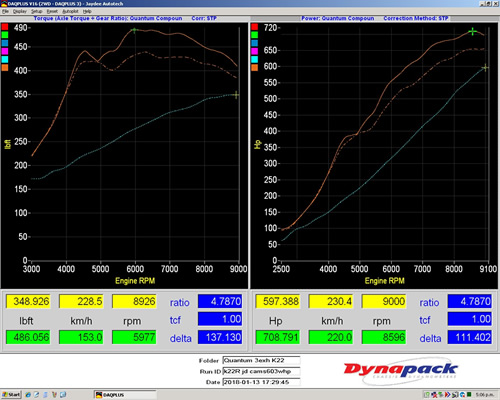Viewport: 500px width, 400px height.
Task: Click the Date field
Action: [x=261, y=382]
